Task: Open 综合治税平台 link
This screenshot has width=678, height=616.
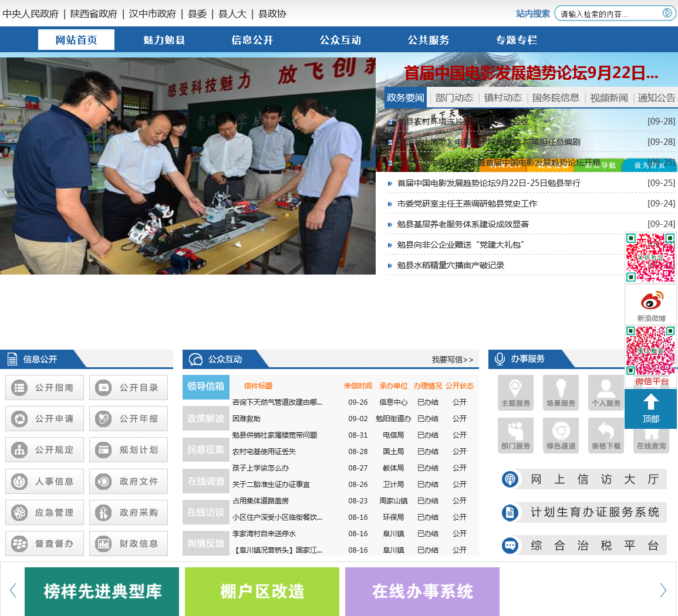Action: tap(583, 546)
